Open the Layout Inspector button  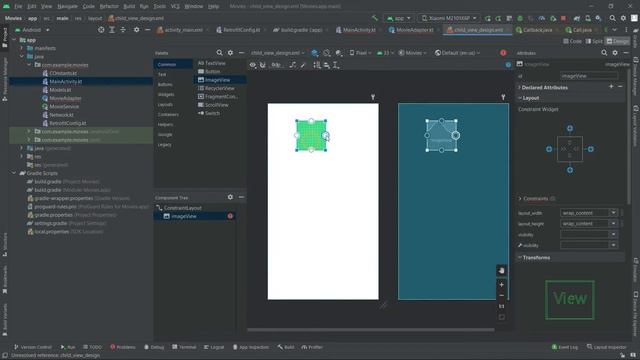tap(606, 347)
